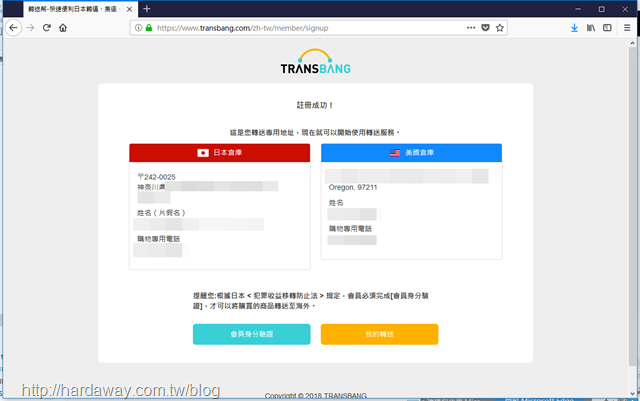Click the 美國倉庫 blue header

point(411,153)
